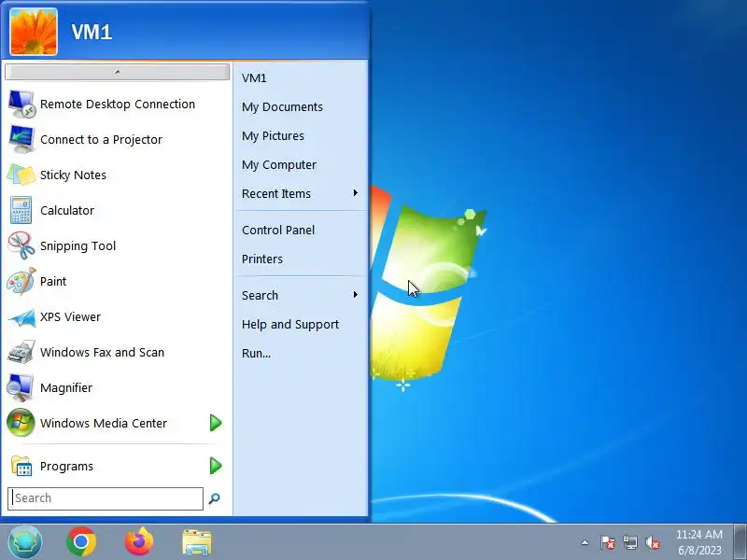Image resolution: width=747 pixels, height=560 pixels.
Task: Open Windows Explorer from the taskbar
Action: pyautogui.click(x=197, y=542)
